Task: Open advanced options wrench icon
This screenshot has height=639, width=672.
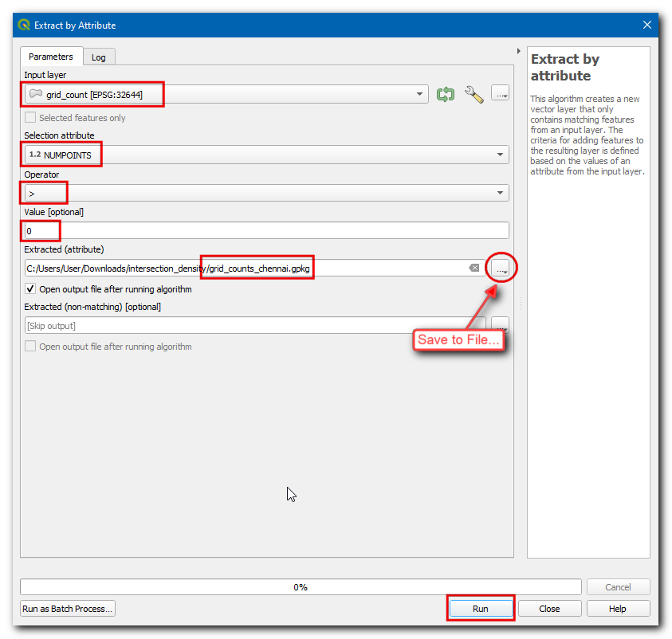Action: coord(474,95)
